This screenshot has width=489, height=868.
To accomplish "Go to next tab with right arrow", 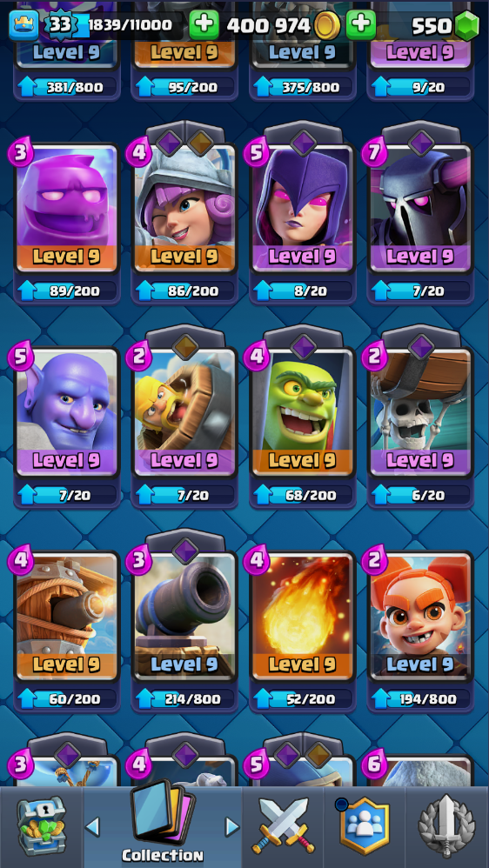I will point(232,826).
